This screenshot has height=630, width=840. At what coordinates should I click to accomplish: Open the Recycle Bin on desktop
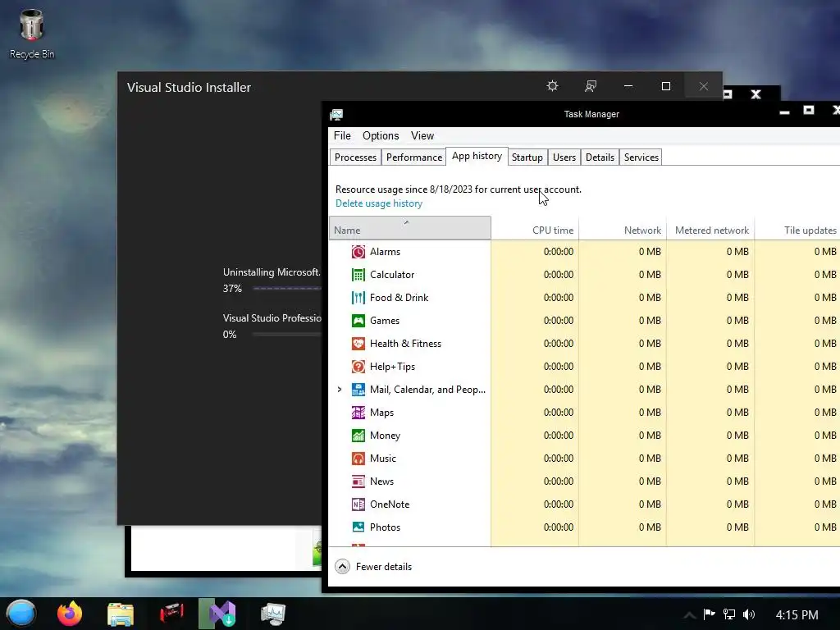(32, 34)
